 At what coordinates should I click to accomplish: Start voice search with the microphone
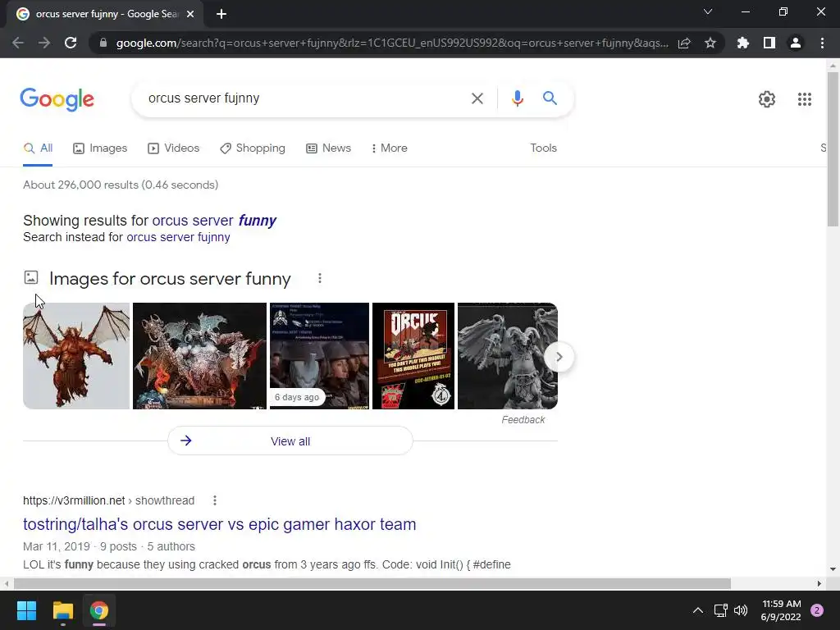(x=517, y=98)
